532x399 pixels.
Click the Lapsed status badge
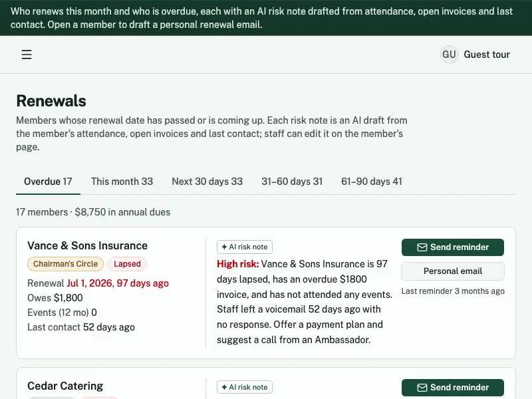click(127, 264)
